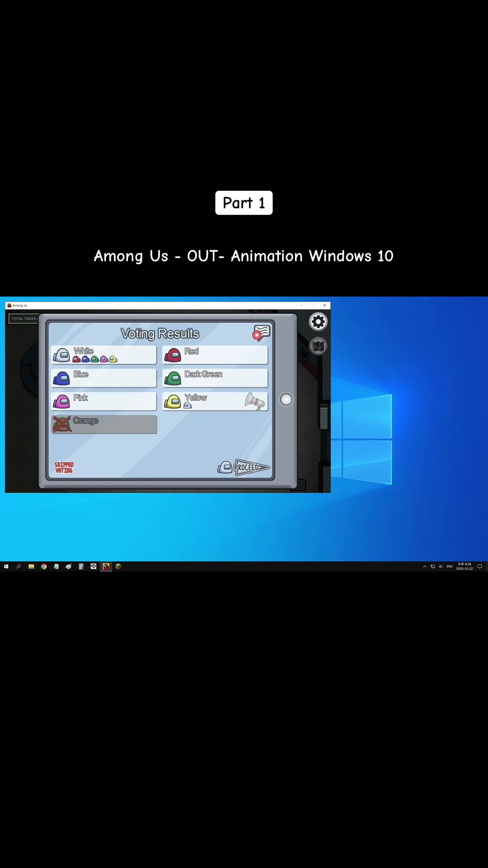Click the pink crewmate avatar icon
The image size is (488, 868).
coord(61,401)
